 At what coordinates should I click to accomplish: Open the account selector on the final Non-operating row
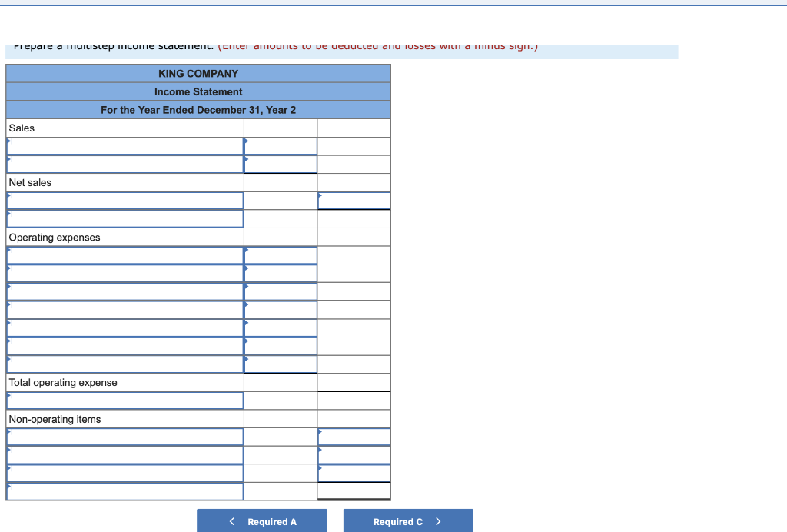(125, 491)
